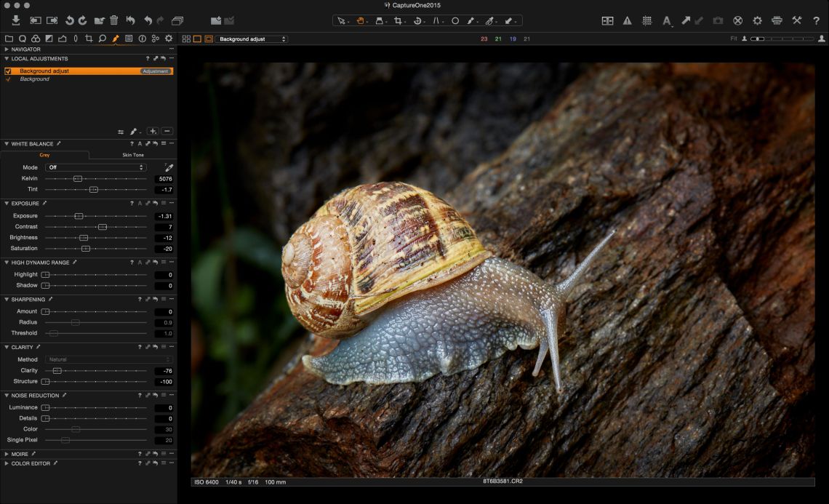This screenshot has width=829, height=504.
Task: Select the Crop cursor tool
Action: point(399,21)
